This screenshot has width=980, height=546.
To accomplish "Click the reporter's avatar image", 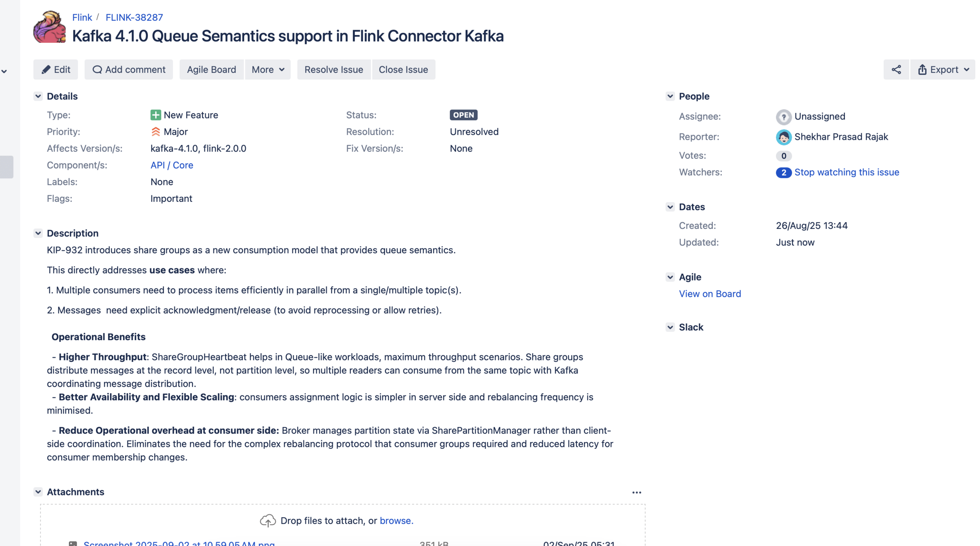I will (x=783, y=137).
